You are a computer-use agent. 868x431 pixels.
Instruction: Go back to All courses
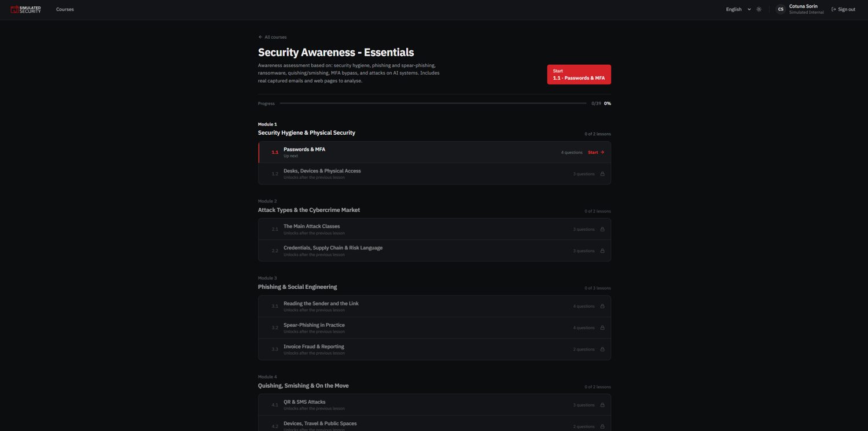click(x=272, y=37)
